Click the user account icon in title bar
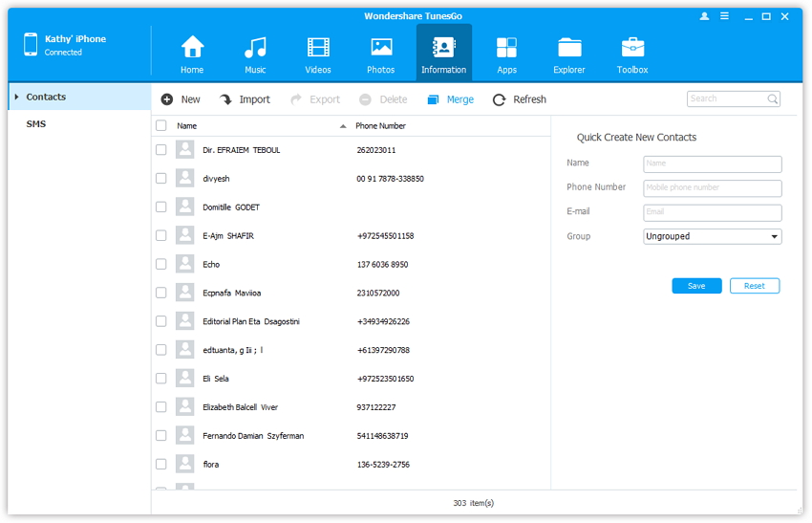The image size is (812, 523). (705, 16)
